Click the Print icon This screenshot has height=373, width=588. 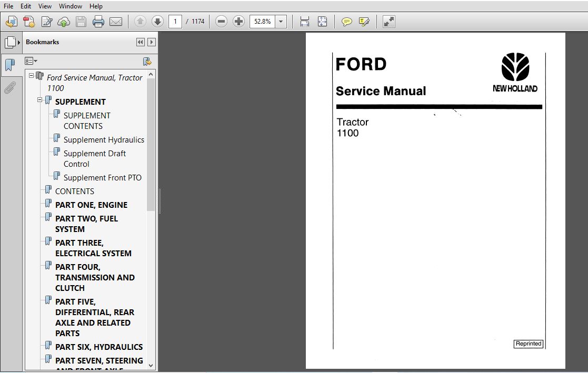(98, 22)
